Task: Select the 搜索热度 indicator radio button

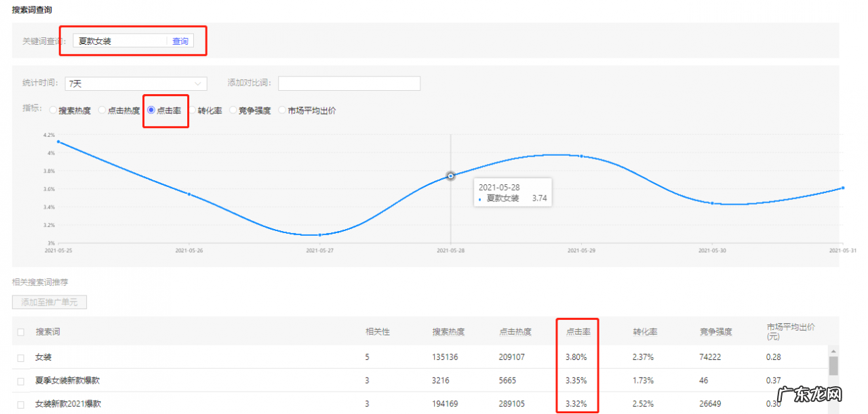Action: pos(53,110)
